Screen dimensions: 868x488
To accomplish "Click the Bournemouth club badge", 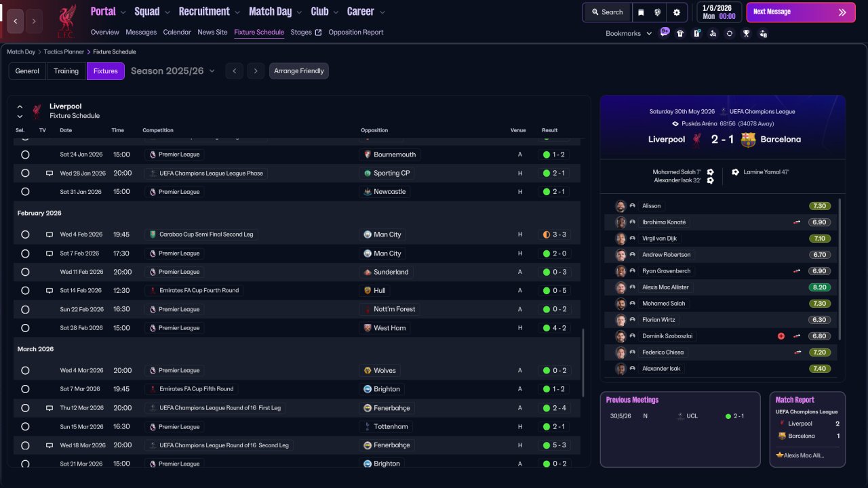I will tap(368, 155).
